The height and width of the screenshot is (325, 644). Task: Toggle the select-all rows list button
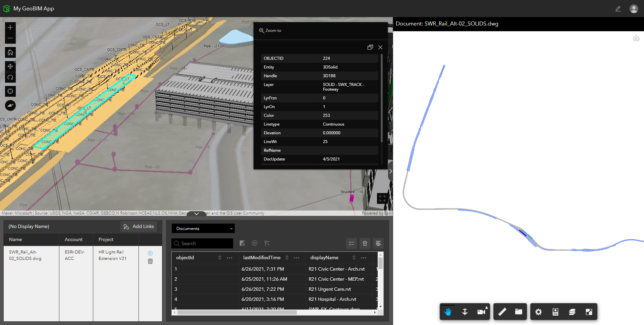pyautogui.click(x=352, y=243)
